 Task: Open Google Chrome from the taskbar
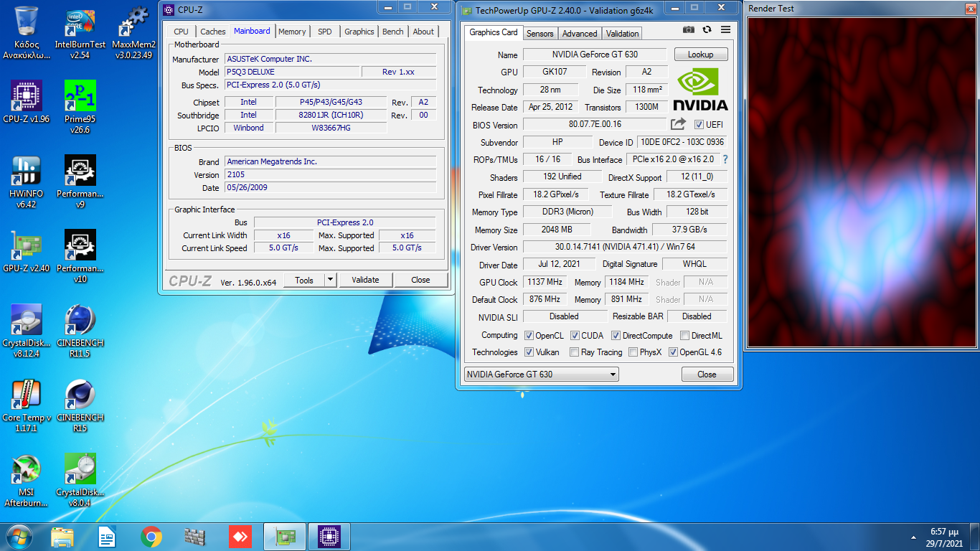tap(151, 536)
